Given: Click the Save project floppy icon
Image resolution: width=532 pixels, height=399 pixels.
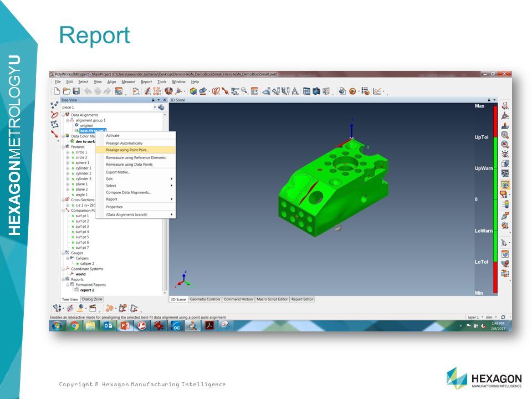Looking at the screenshot, I should click(x=76, y=91).
